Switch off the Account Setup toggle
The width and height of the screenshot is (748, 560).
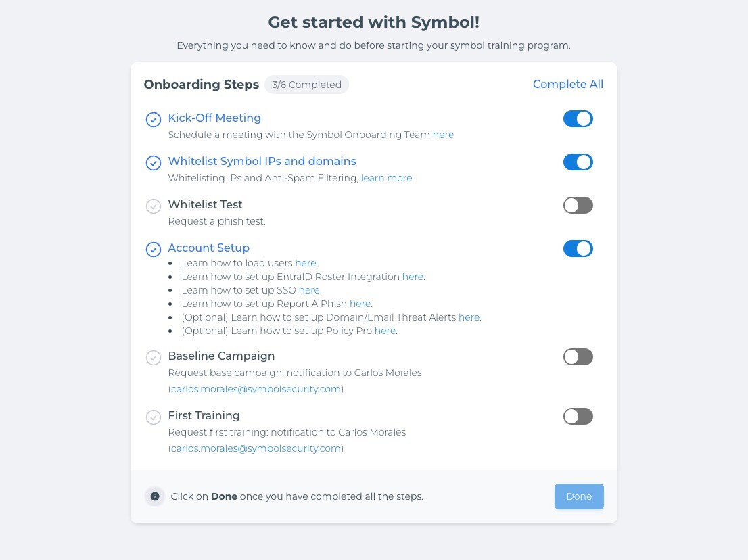(578, 248)
